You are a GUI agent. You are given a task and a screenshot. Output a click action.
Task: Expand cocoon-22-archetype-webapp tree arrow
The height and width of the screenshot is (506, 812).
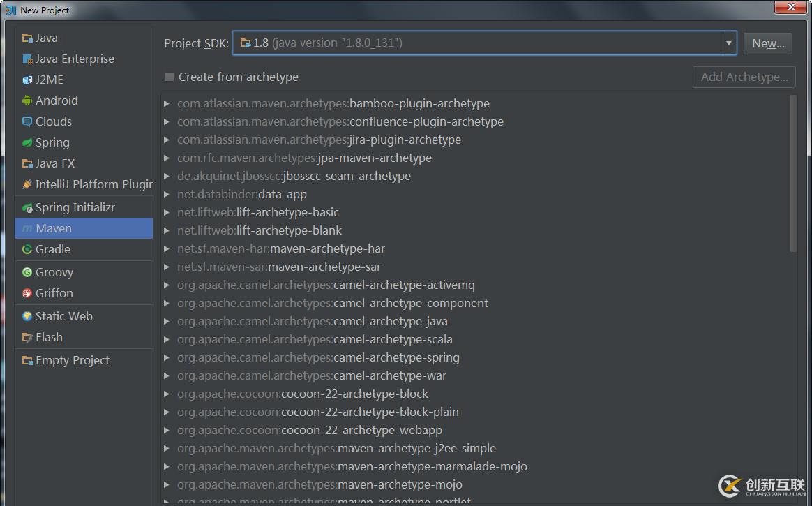[x=166, y=430]
